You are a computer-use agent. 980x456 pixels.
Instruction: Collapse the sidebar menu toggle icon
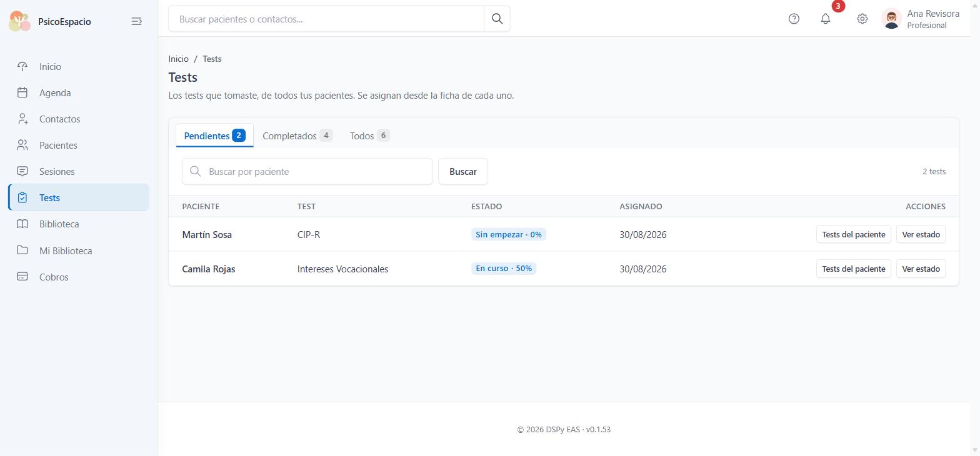point(136,21)
